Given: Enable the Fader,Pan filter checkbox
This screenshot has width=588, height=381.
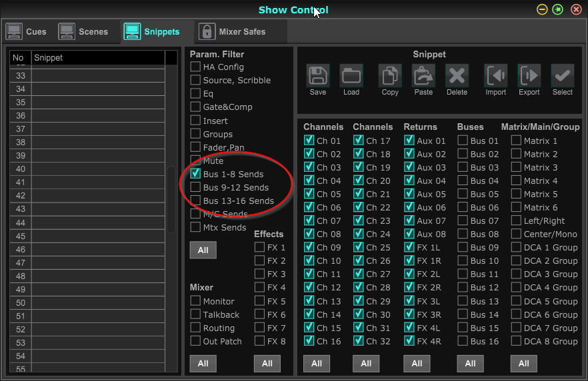Looking at the screenshot, I should [x=195, y=147].
